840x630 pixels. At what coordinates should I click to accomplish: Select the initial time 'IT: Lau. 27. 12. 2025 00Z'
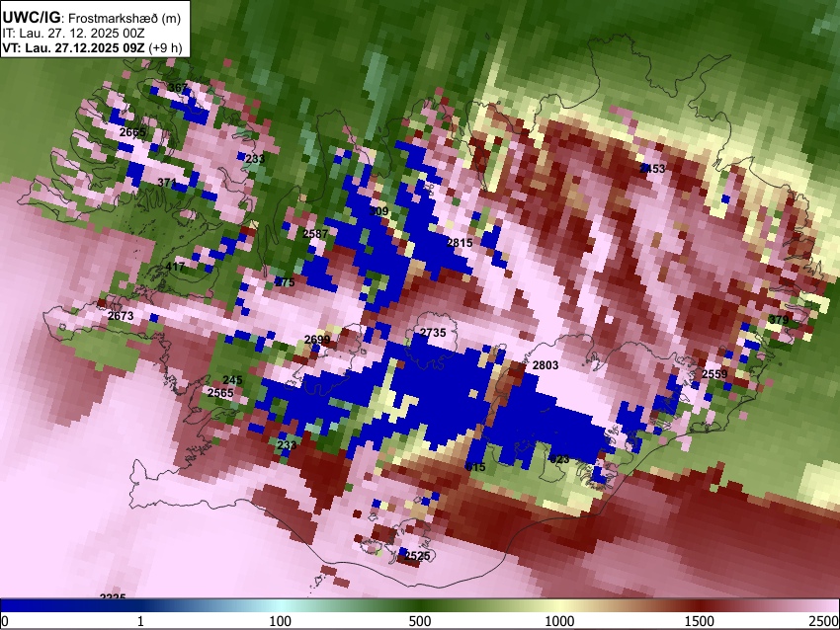pyautogui.click(x=73, y=34)
